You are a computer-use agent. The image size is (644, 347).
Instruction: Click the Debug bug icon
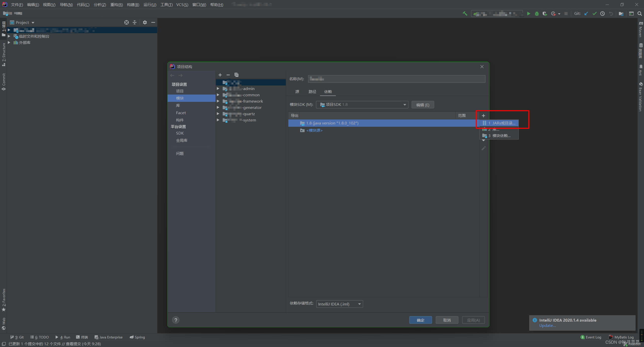pos(537,14)
